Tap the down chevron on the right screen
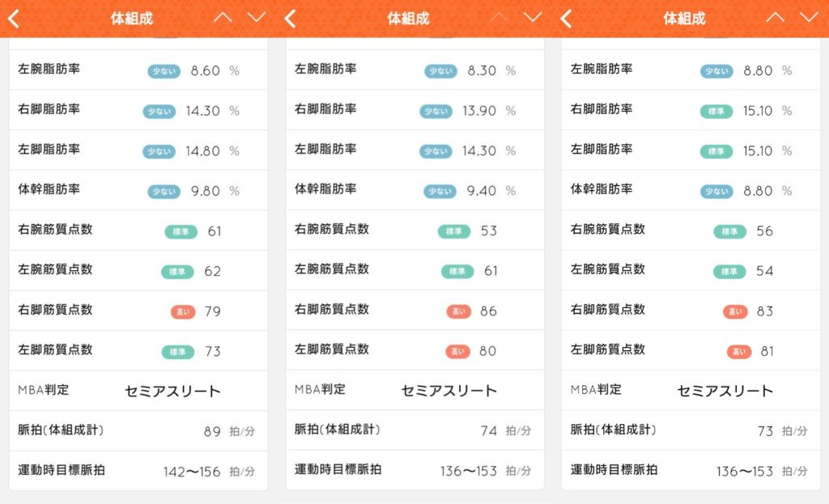The width and height of the screenshot is (829, 504). [x=810, y=18]
